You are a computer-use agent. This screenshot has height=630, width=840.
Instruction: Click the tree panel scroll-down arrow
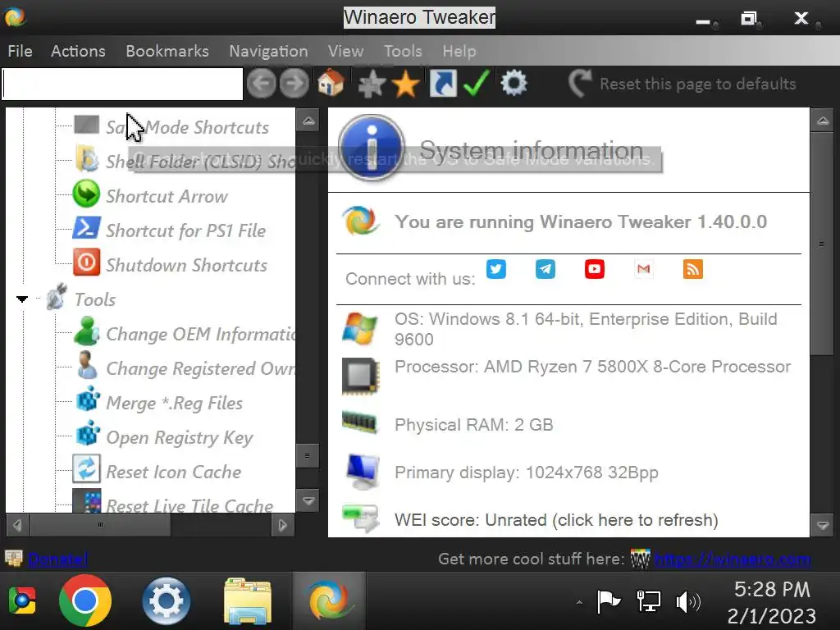(308, 501)
